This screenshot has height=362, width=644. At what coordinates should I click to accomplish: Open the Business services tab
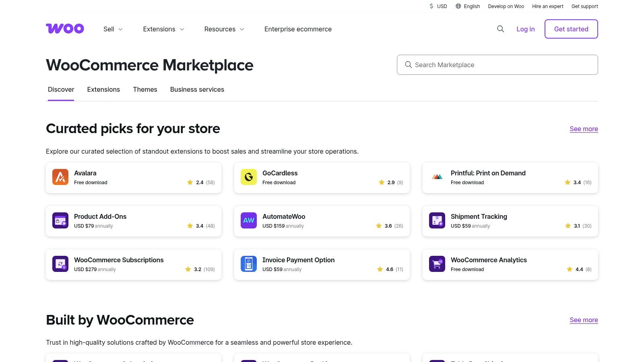pos(197,89)
